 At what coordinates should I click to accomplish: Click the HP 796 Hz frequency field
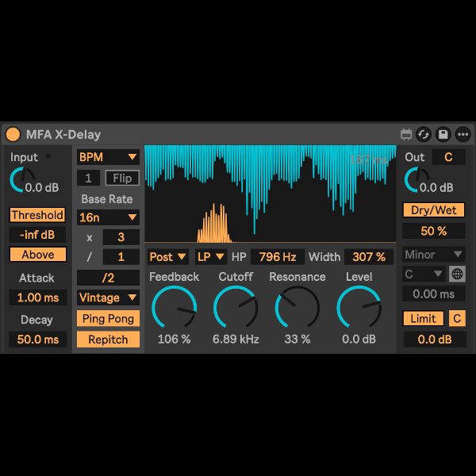278,256
